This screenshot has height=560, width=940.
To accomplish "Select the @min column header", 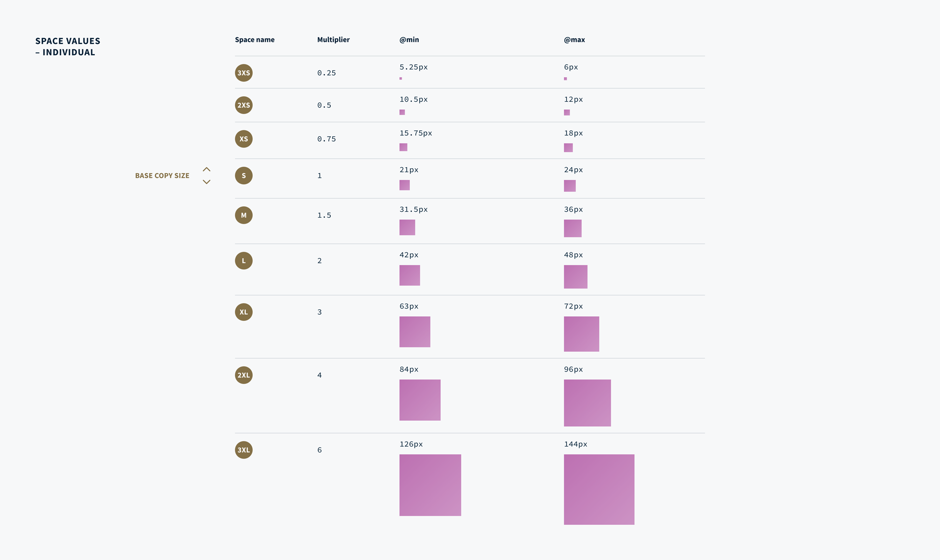I will pos(409,39).
